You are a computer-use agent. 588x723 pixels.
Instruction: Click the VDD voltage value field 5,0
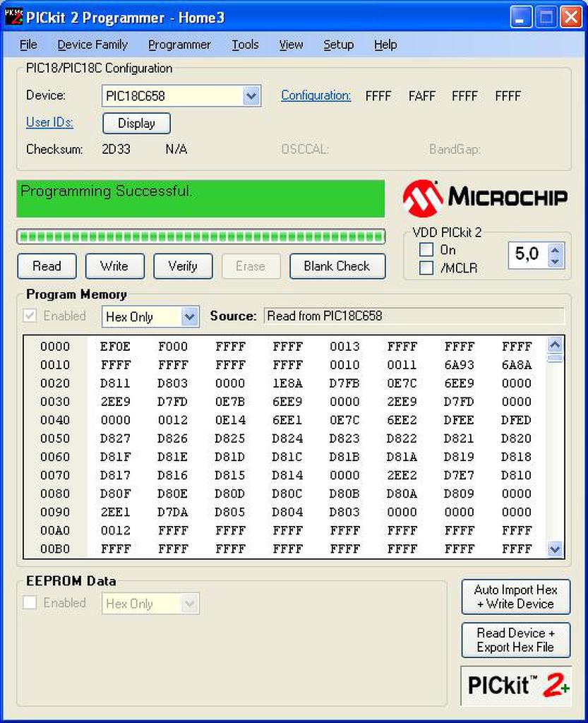(528, 255)
